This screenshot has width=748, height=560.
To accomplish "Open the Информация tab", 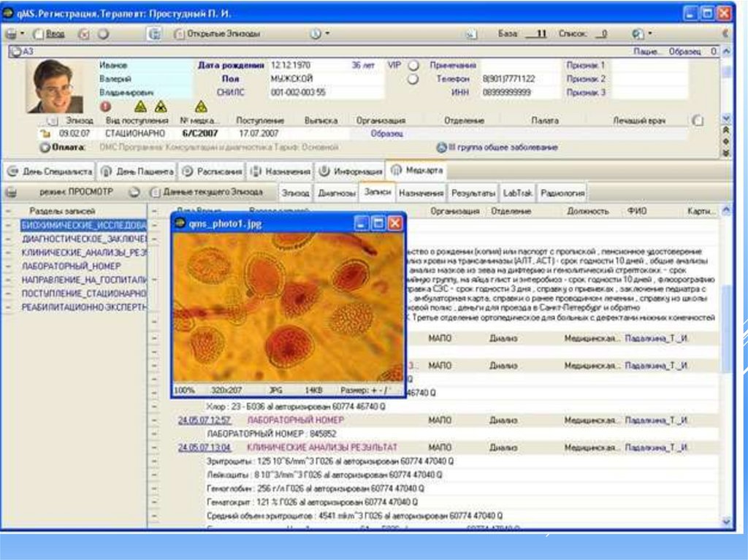I will click(x=351, y=171).
